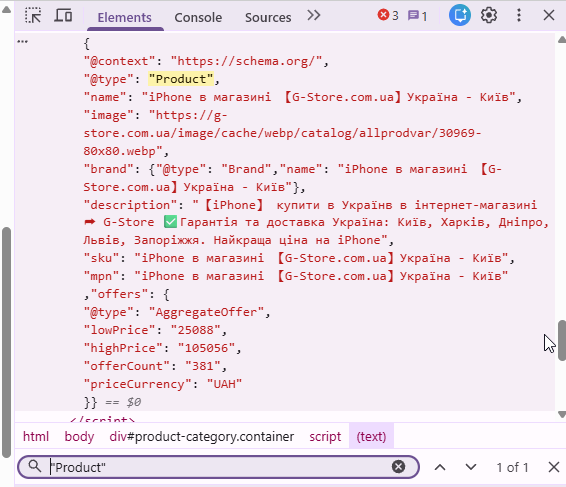Select the script breadcrumb item
Viewport: 566px width, 487px height.
[x=325, y=436]
